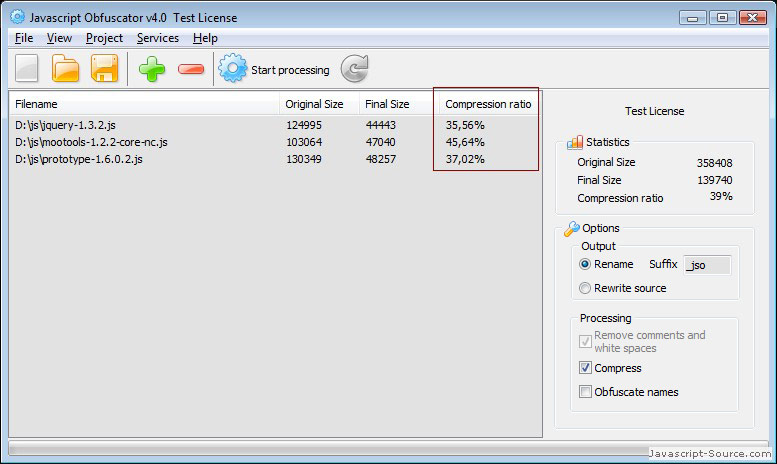777x464 pixels.
Task: Minimize the Javascript Obfuscator window
Action: coord(693,18)
